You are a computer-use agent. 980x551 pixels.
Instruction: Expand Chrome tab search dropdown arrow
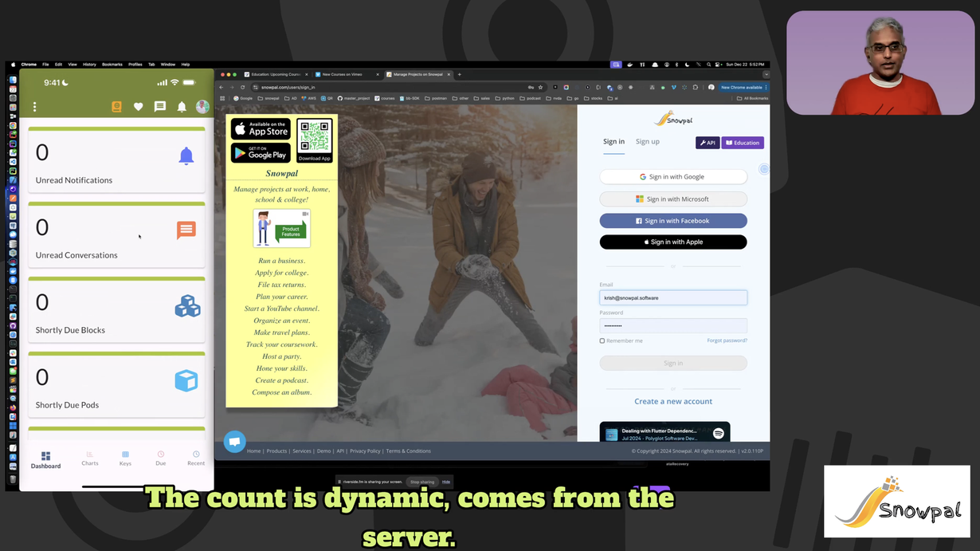(766, 74)
